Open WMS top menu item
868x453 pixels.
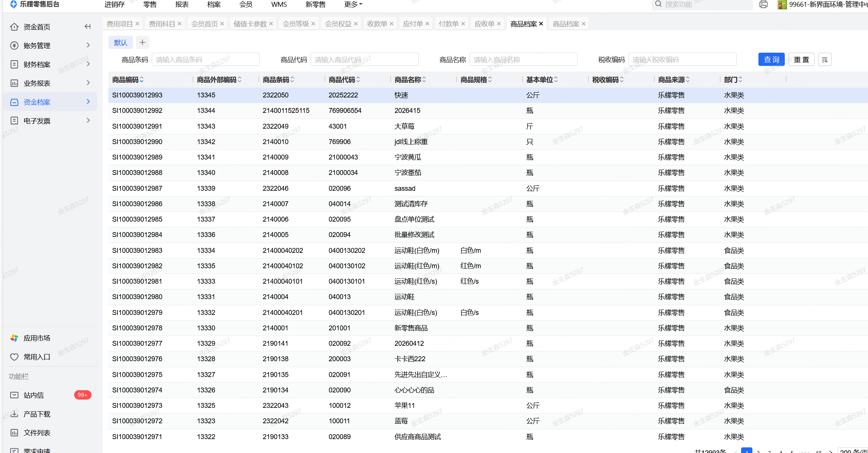tap(279, 5)
